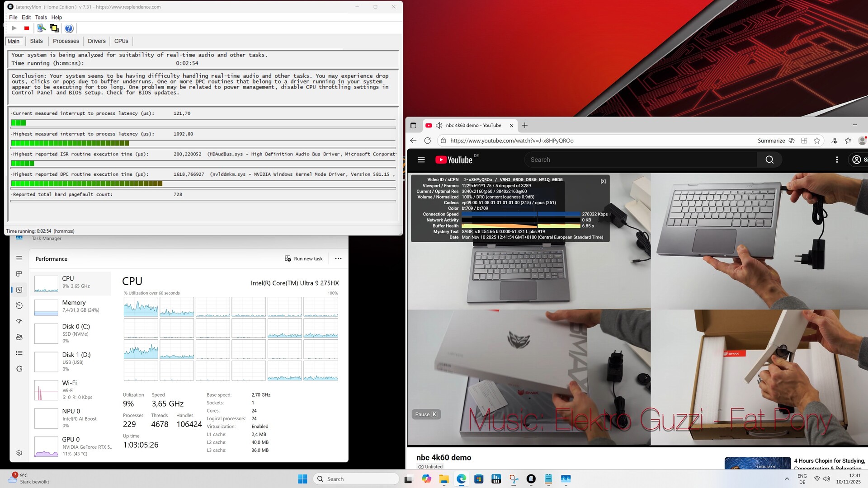This screenshot has height=488, width=868.
Task: Show hidden system tray icons chevron
Action: pyautogui.click(x=787, y=479)
